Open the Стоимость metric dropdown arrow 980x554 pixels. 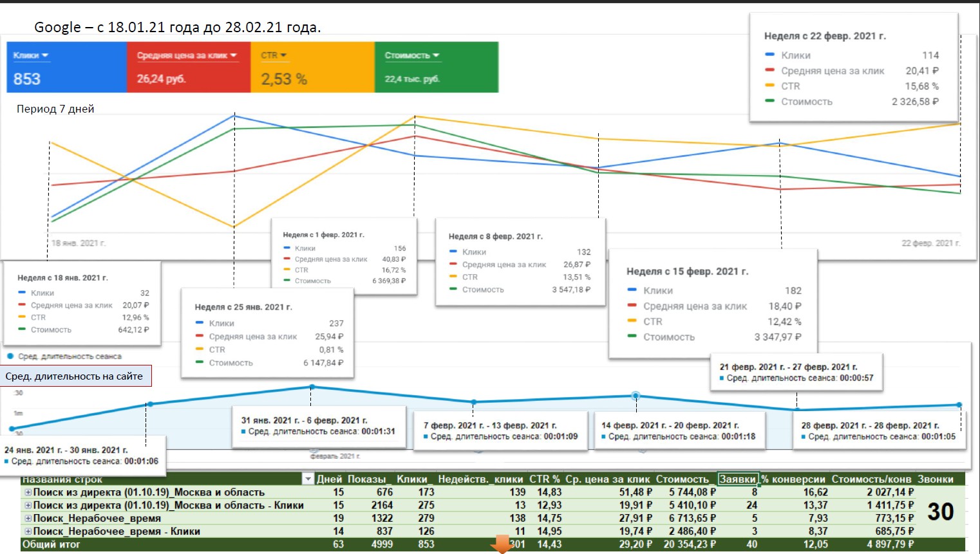436,56
